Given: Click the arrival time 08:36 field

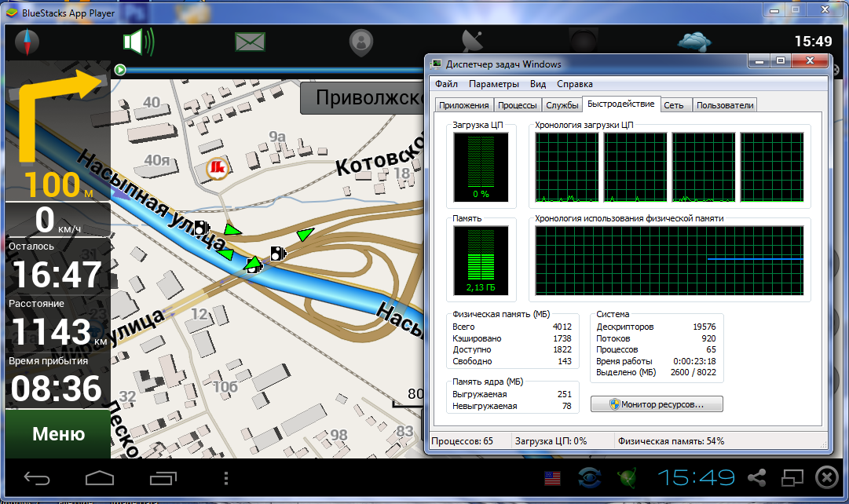Looking at the screenshot, I should tap(58, 381).
